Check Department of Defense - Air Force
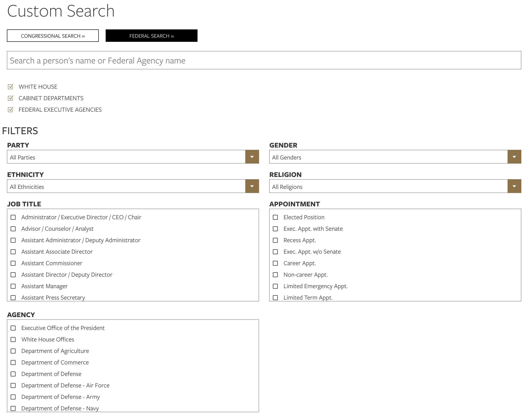The height and width of the screenshot is (420, 531). point(13,386)
